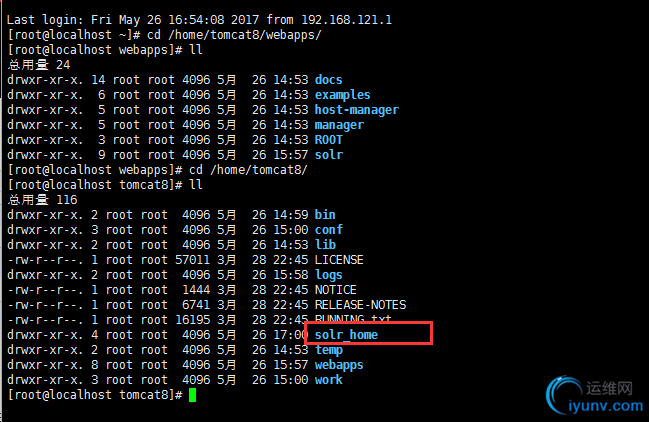
Task: Click the 15:58 timestamp on logs row
Action: [291, 275]
